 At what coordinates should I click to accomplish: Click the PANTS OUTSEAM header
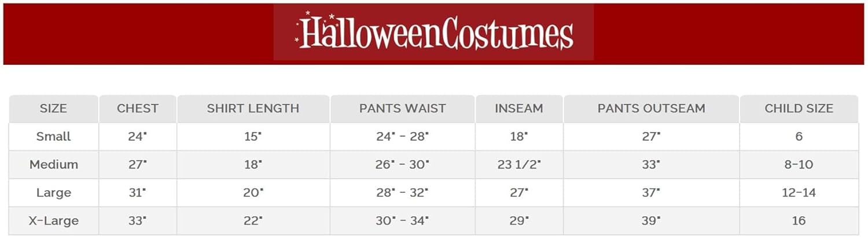651,108
